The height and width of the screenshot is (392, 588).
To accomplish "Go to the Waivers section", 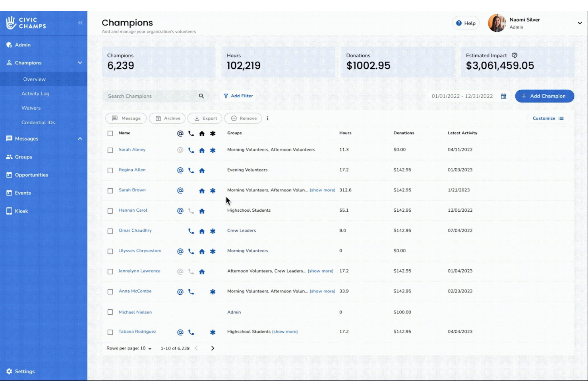I will (31, 108).
